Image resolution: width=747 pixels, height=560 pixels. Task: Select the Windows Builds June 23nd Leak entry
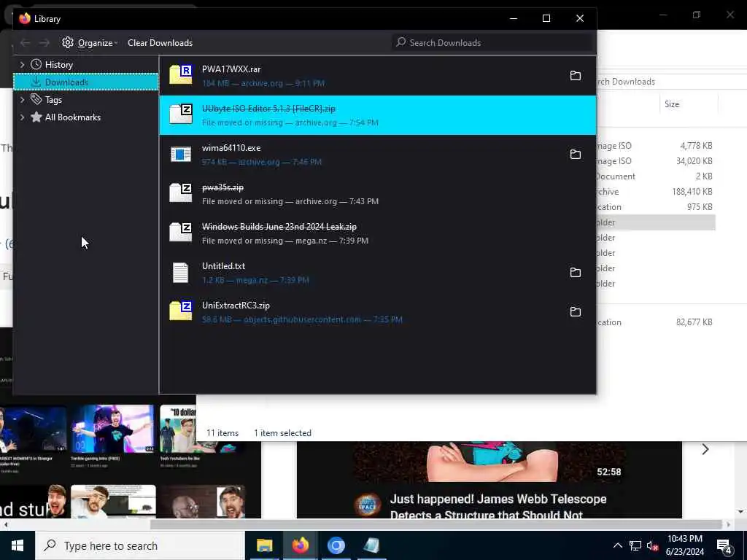[377, 233]
